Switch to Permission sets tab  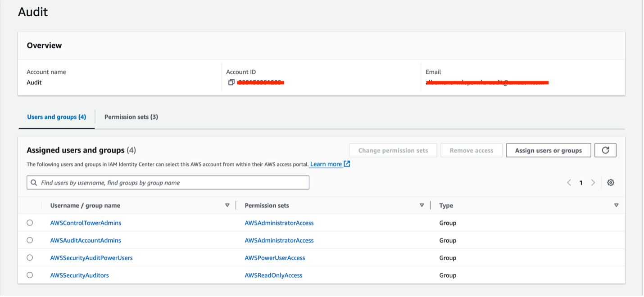[131, 117]
